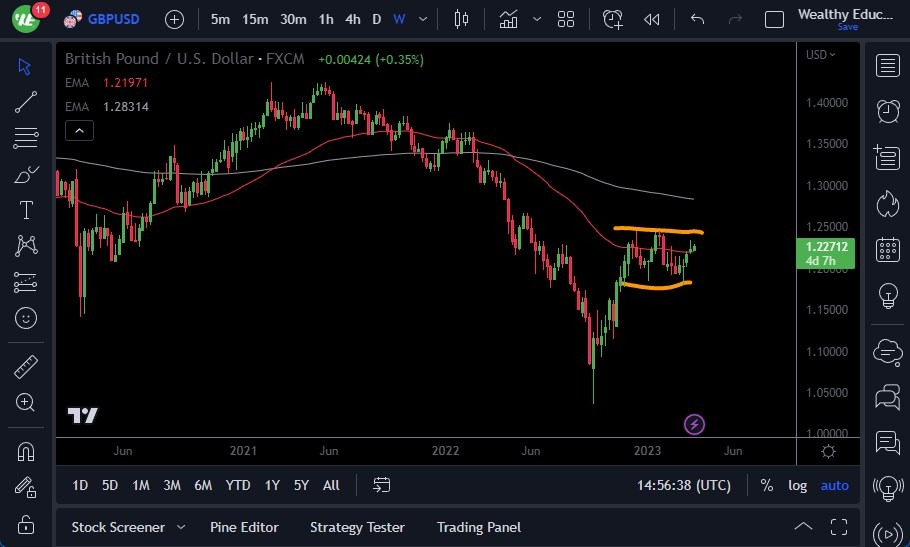The height and width of the screenshot is (547, 910).
Task: Switch to the Strategy Tester tab
Action: pos(357,527)
